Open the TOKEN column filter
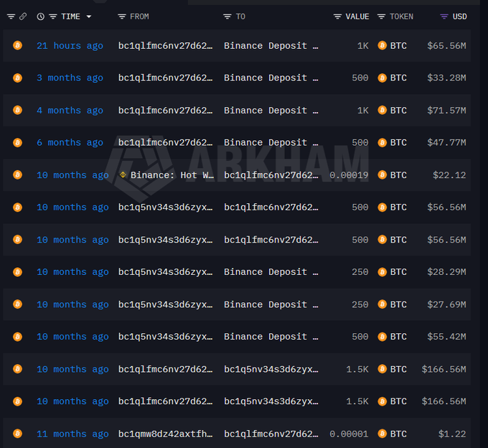The image size is (488, 448). 381,17
